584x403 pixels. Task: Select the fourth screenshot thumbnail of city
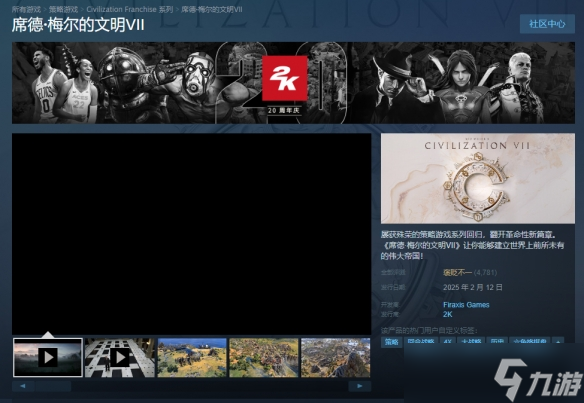point(264,358)
